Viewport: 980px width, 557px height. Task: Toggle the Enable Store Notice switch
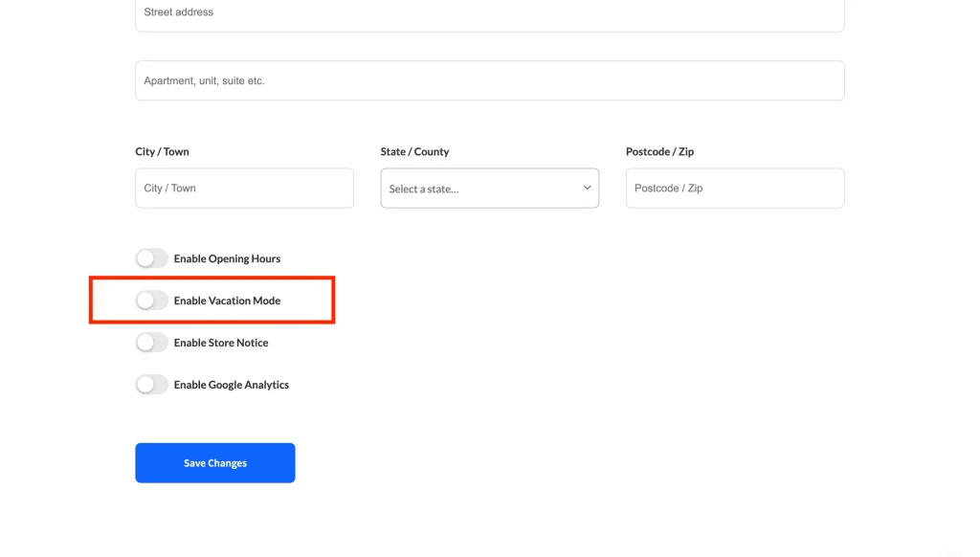point(152,342)
